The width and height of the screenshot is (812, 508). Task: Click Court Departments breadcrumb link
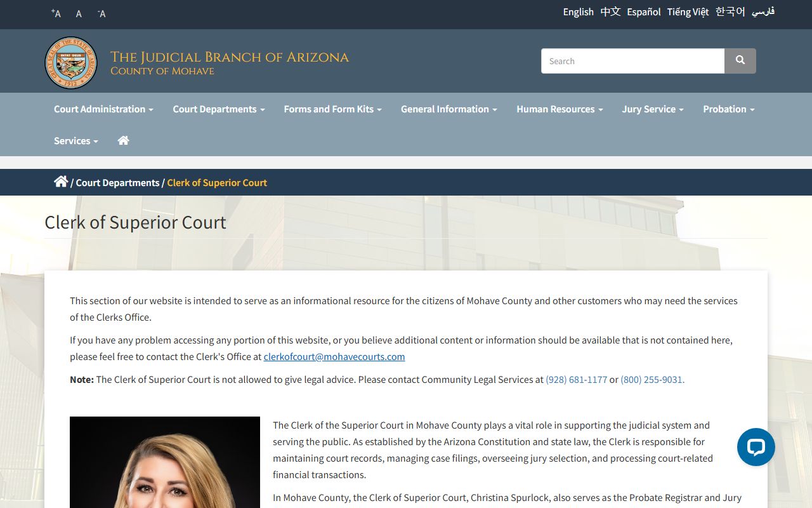[117, 183]
